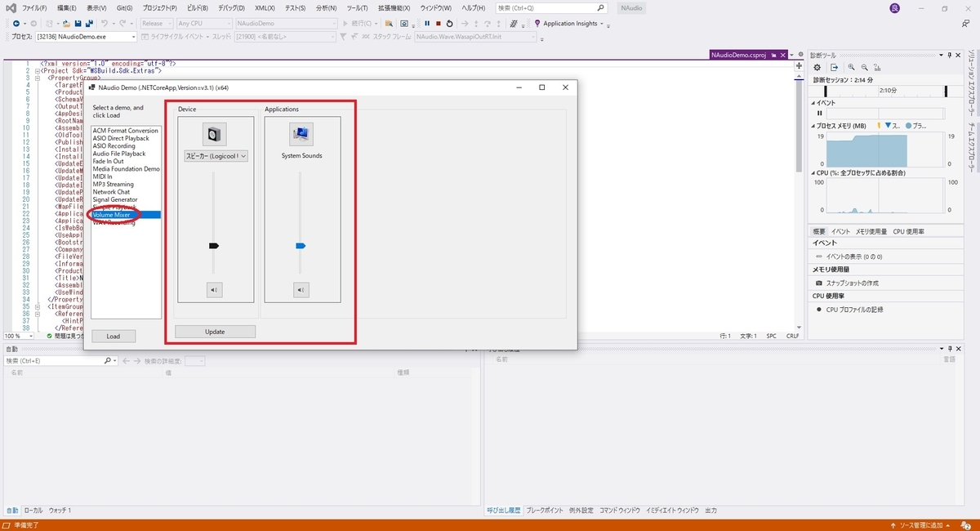This screenshot has width=980, height=531.
Task: Open the 編集(E) menu
Action: (x=67, y=8)
